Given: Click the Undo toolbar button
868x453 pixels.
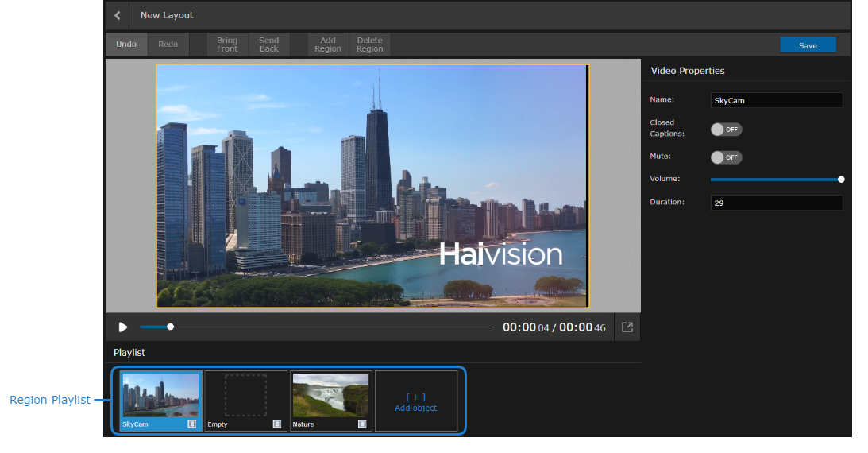Looking at the screenshot, I should click(x=126, y=45).
